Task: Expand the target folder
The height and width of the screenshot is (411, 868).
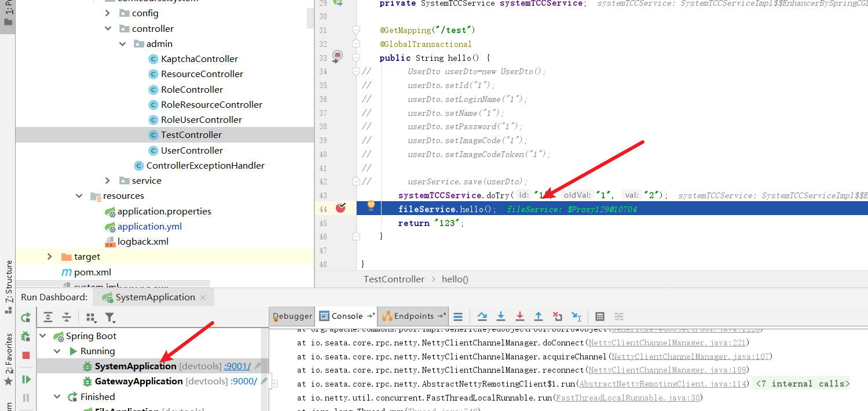Action: point(50,257)
